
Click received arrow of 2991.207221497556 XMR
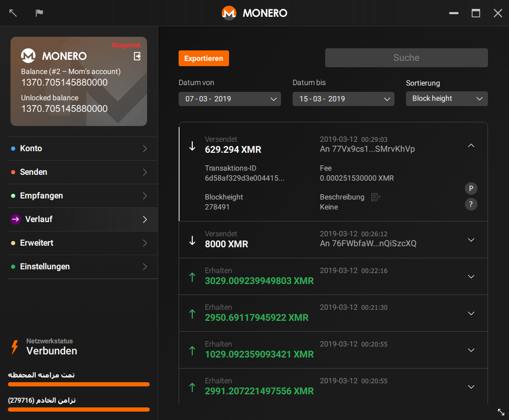(192, 387)
